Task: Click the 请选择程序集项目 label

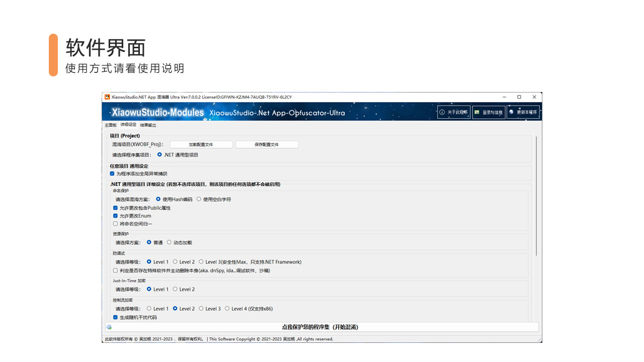Action: (132, 155)
